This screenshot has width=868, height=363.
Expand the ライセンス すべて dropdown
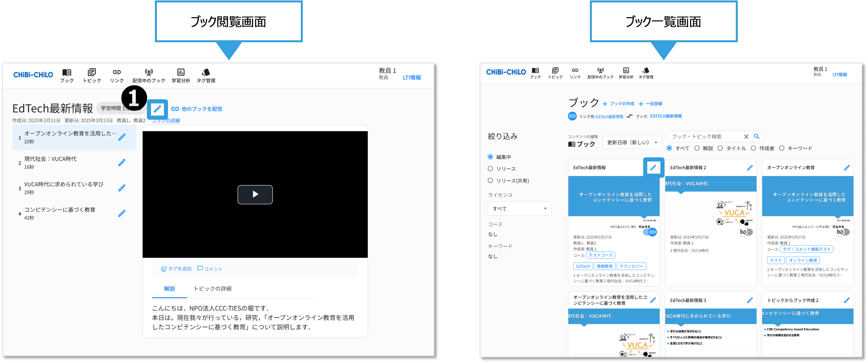tap(519, 208)
